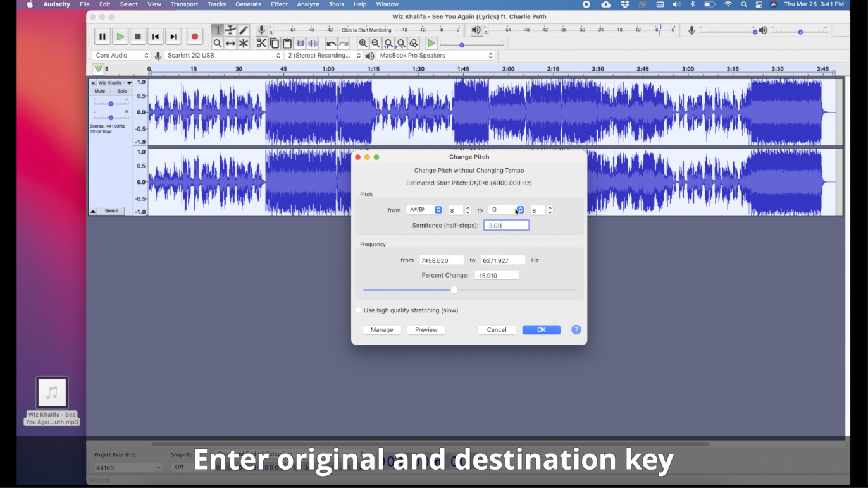This screenshot has height=488, width=868.
Task: Select the Selection tool
Action: click(x=218, y=30)
